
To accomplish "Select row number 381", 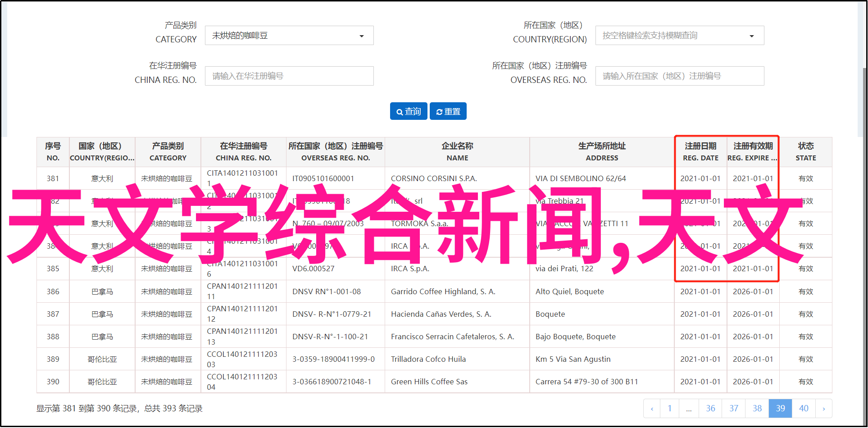I will 53,178.
